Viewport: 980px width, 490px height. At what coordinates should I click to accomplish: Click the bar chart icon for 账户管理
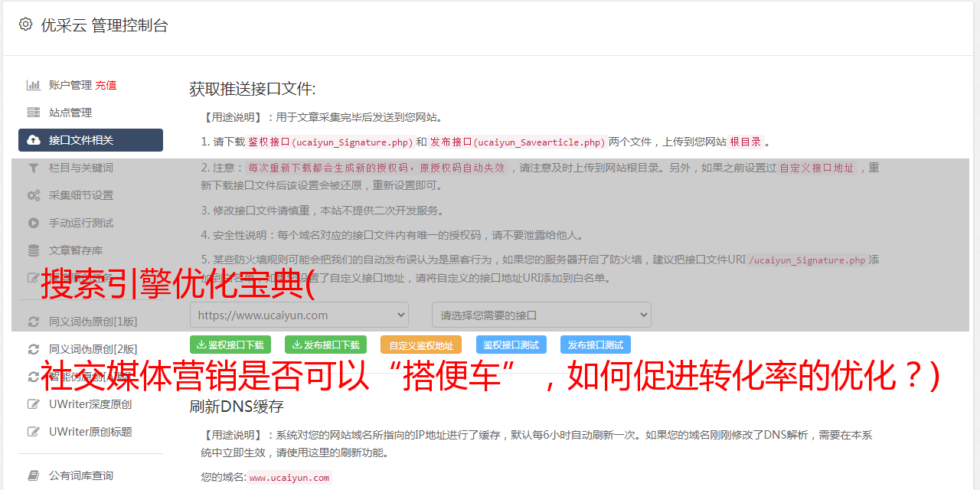click(x=34, y=85)
